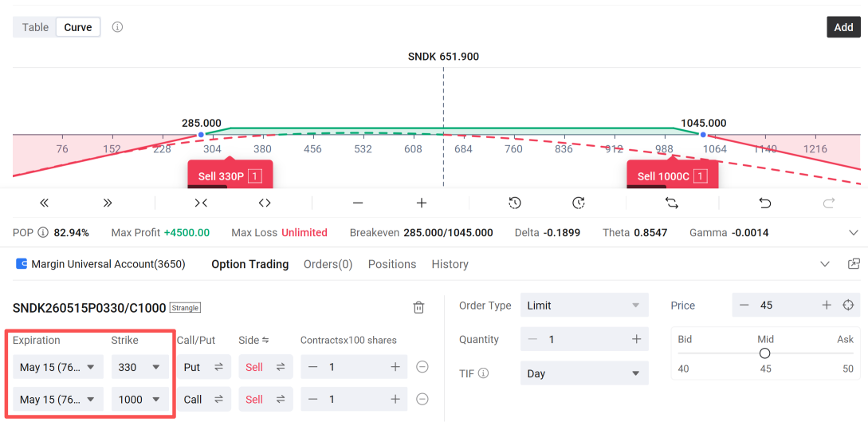The image size is (868, 426).
Task: Click Max Profit +4500.00 value
Action: [x=187, y=233]
